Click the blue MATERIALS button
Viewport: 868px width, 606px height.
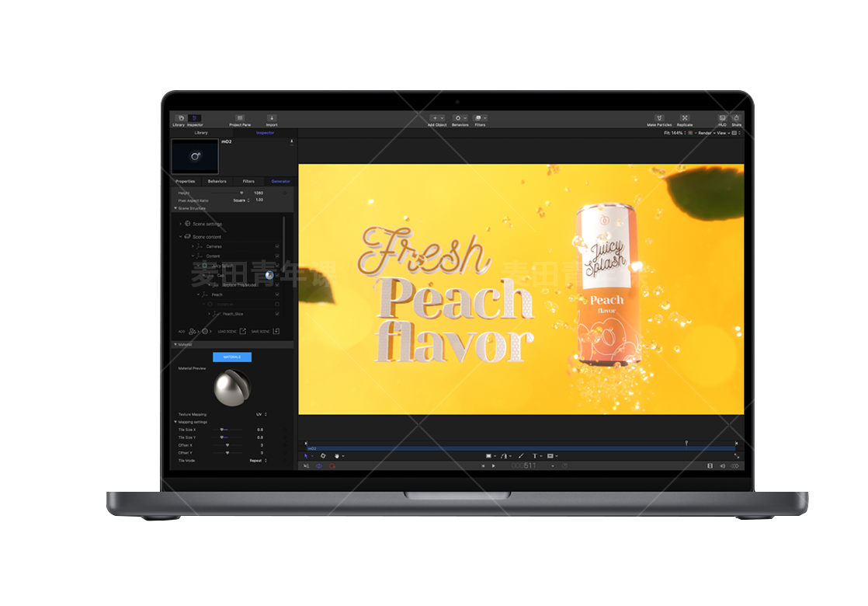[232, 357]
